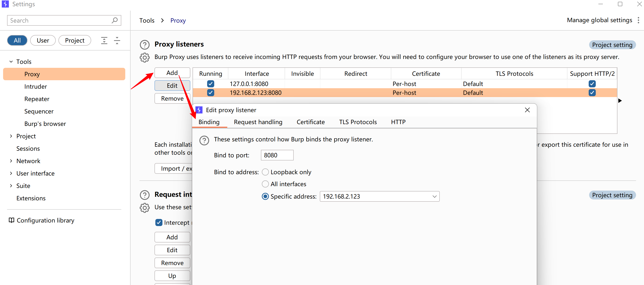Select the Specific address radio button
The height and width of the screenshot is (285, 644).
coord(265,196)
